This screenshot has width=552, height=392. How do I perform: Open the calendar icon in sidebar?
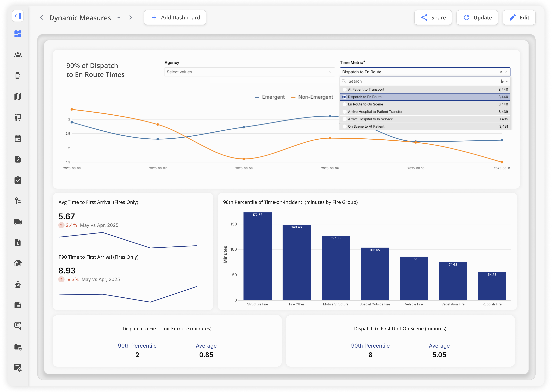tap(18, 138)
